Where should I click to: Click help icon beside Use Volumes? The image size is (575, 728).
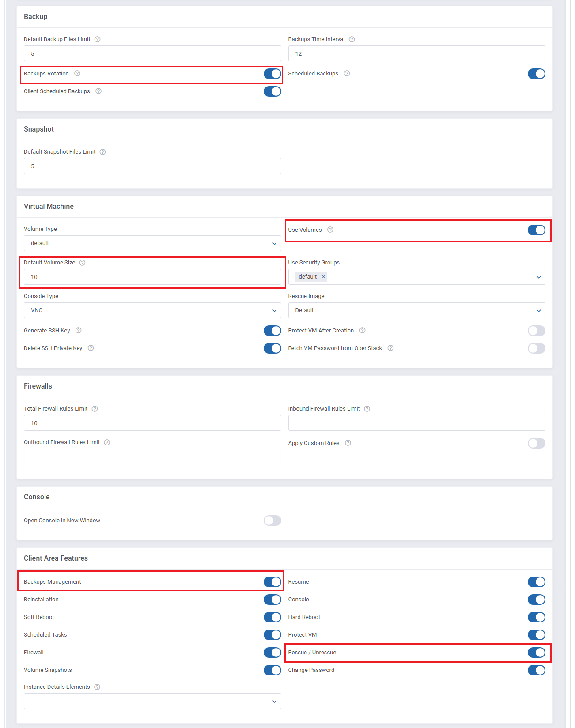click(330, 230)
